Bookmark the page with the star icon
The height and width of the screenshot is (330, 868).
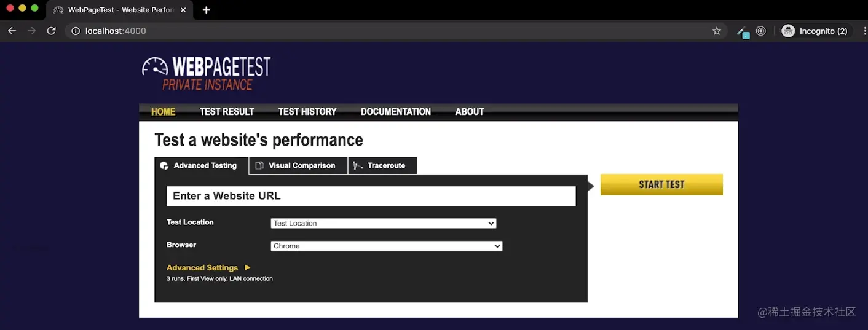pos(716,31)
